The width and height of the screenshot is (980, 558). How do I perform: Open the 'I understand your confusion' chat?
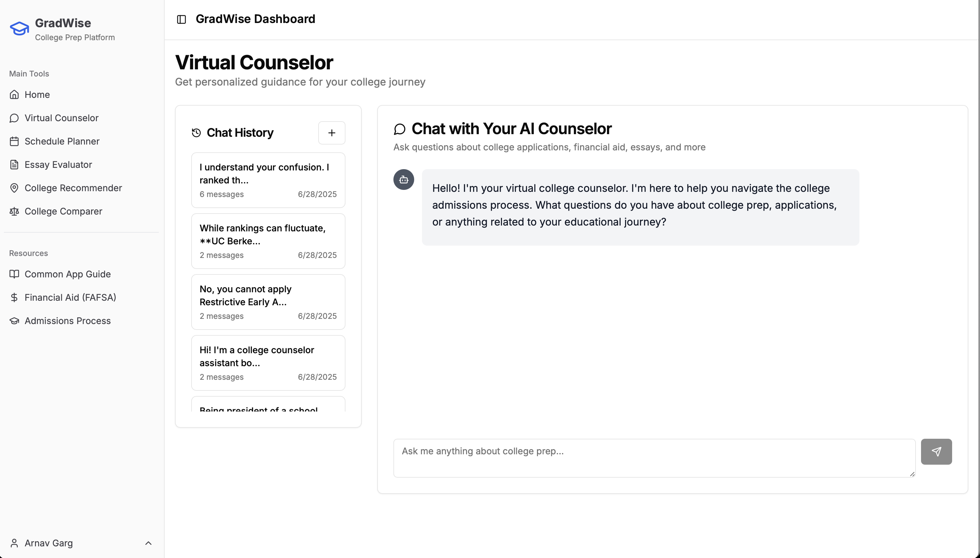pyautogui.click(x=268, y=180)
